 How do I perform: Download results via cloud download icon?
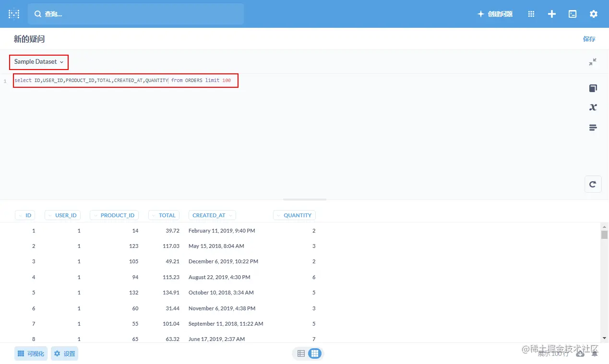580,353
